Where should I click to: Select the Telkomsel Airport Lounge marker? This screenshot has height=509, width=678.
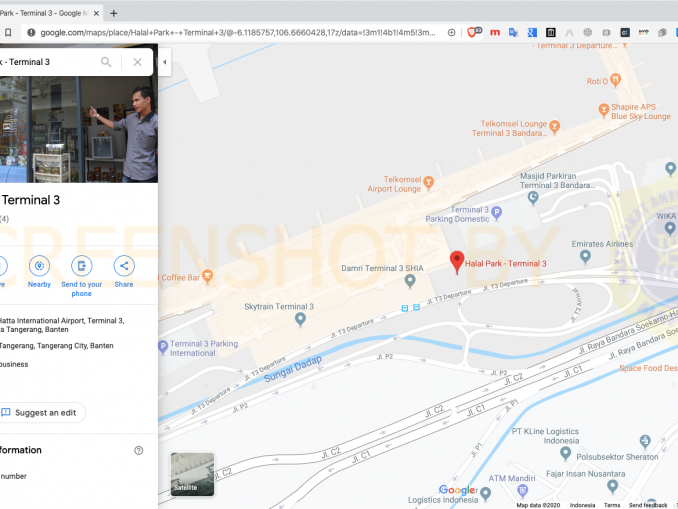[429, 182]
